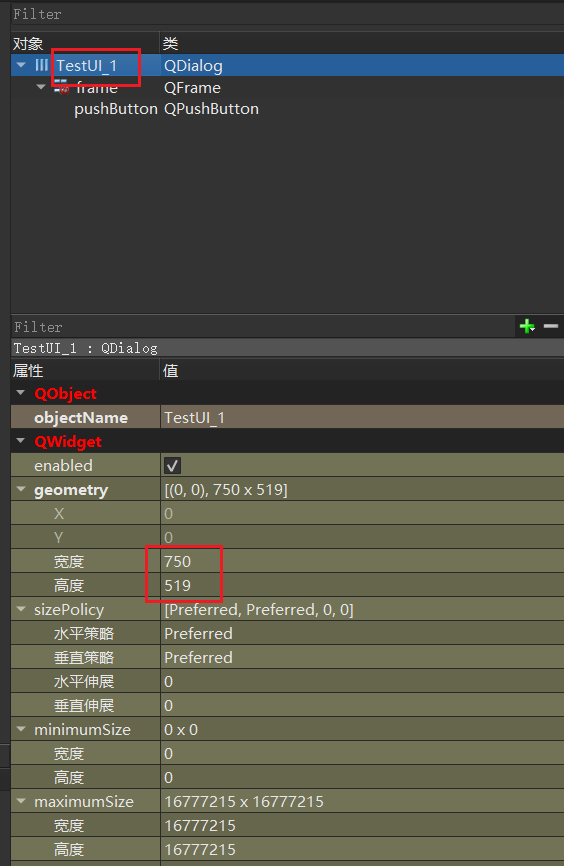Viewport: 564px width, 866px height.
Task: Open the horizontal policy Preferred dropdown
Action: (x=362, y=633)
